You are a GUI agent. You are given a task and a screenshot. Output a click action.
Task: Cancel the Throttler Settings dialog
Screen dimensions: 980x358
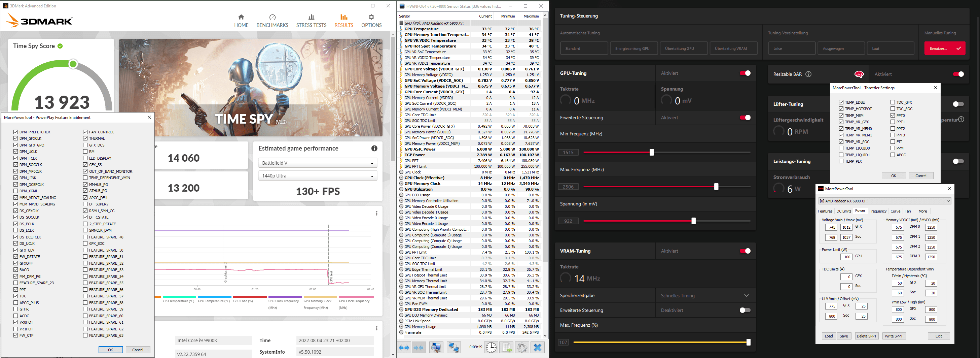tap(921, 176)
